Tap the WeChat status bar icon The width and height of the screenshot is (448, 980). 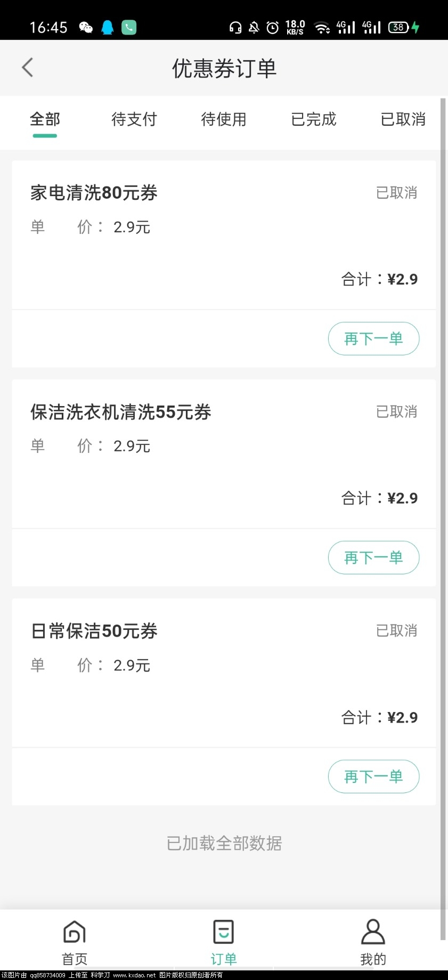86,27
